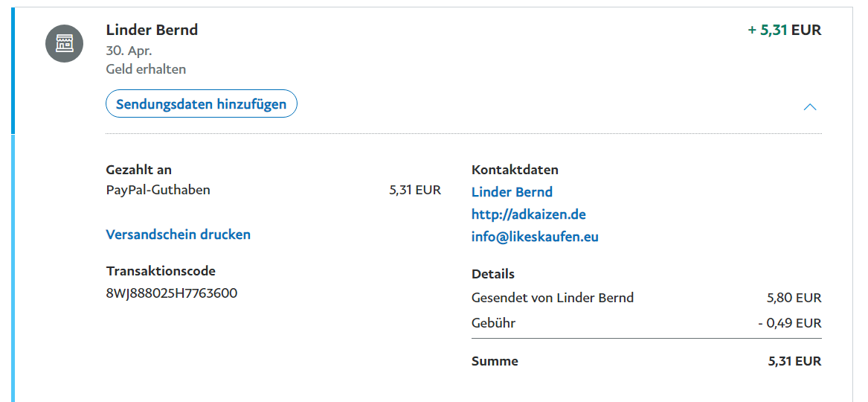The width and height of the screenshot is (868, 402).
Task: Click the Summe total label
Action: point(495,361)
